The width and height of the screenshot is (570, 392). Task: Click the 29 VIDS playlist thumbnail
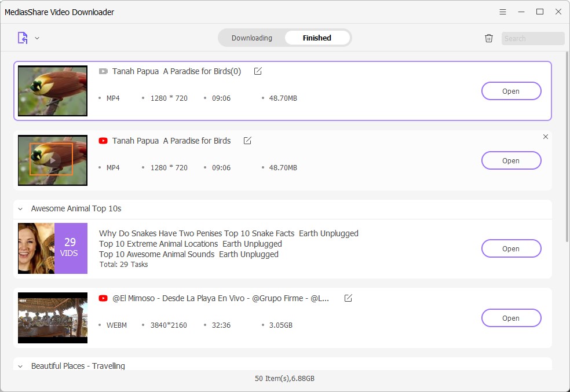point(53,248)
